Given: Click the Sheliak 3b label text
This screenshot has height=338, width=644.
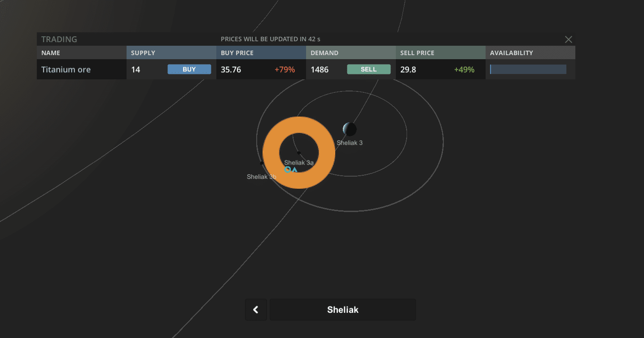Looking at the screenshot, I should (x=262, y=177).
